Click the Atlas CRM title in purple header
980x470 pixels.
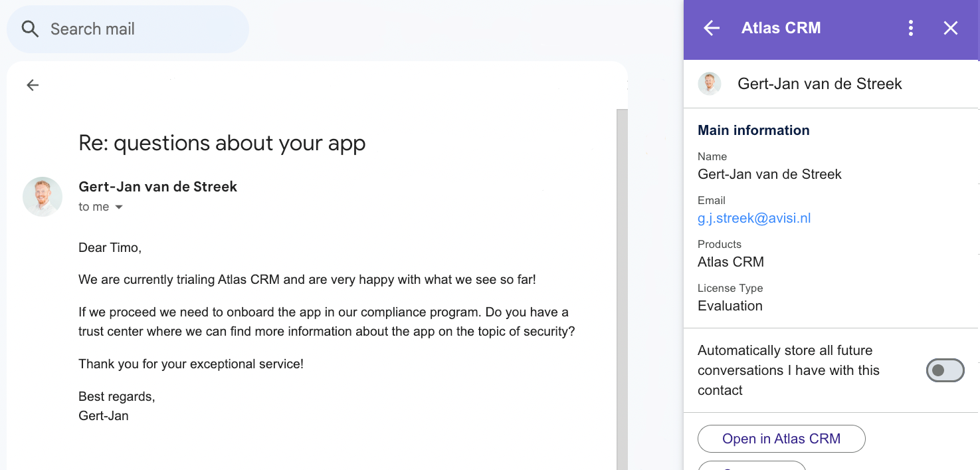(x=781, y=28)
